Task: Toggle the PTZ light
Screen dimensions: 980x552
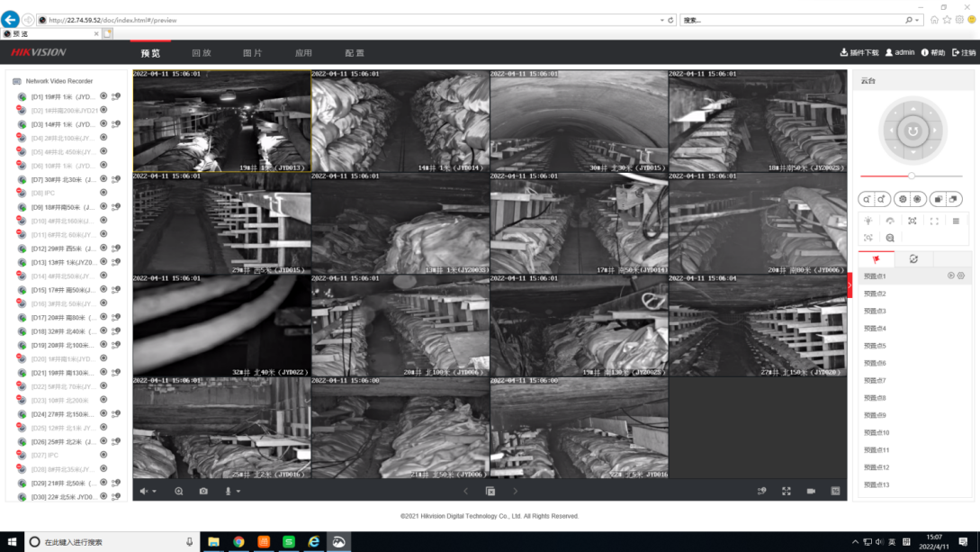Action: tap(868, 221)
